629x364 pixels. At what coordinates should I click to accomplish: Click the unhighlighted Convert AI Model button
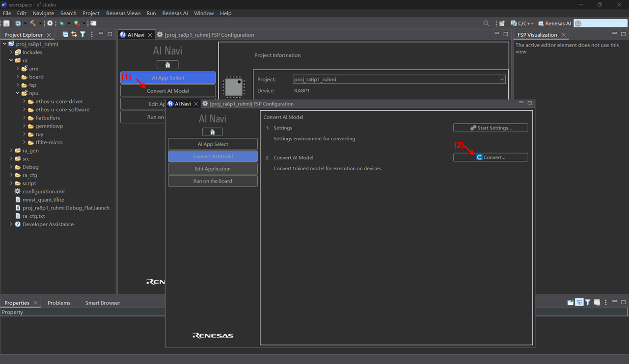[x=168, y=91]
